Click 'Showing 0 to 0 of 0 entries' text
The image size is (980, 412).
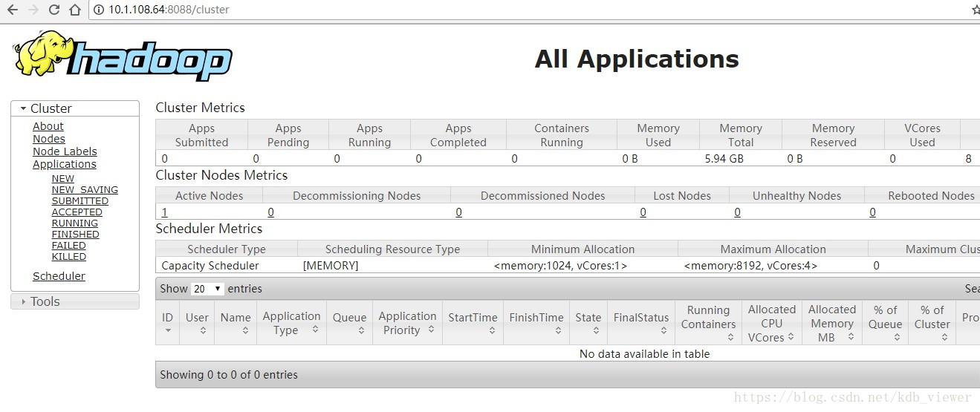229,375
